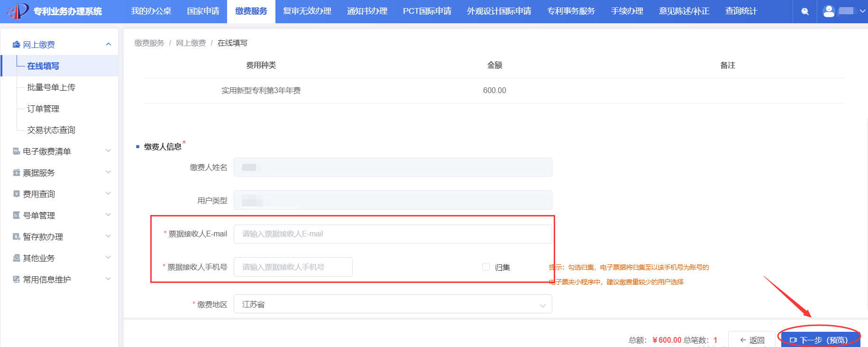Click the 费用种类 column header

(x=261, y=65)
